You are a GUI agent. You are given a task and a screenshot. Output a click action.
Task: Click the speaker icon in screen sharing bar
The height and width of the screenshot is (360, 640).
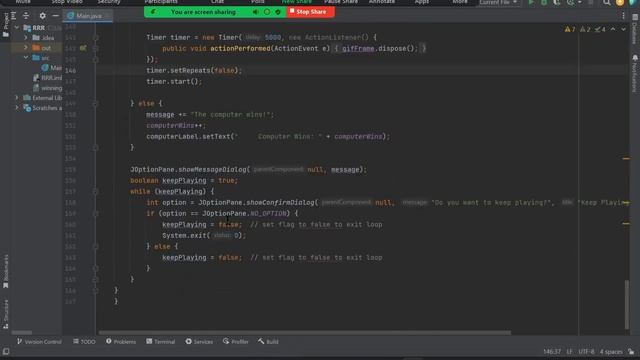coord(256,12)
